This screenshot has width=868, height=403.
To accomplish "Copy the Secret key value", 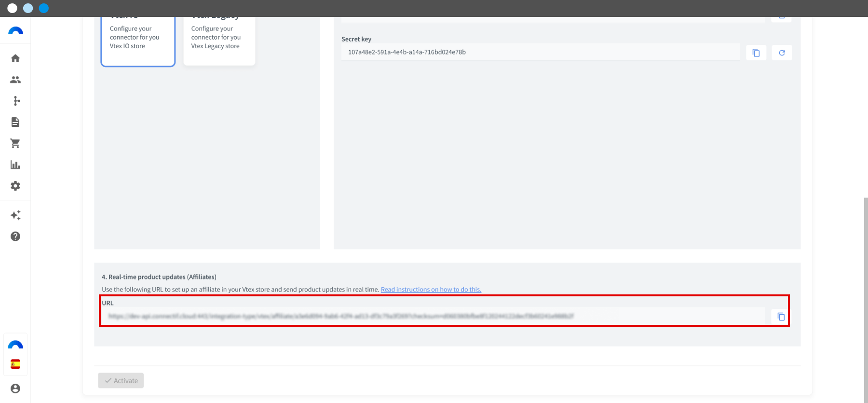I will [756, 53].
